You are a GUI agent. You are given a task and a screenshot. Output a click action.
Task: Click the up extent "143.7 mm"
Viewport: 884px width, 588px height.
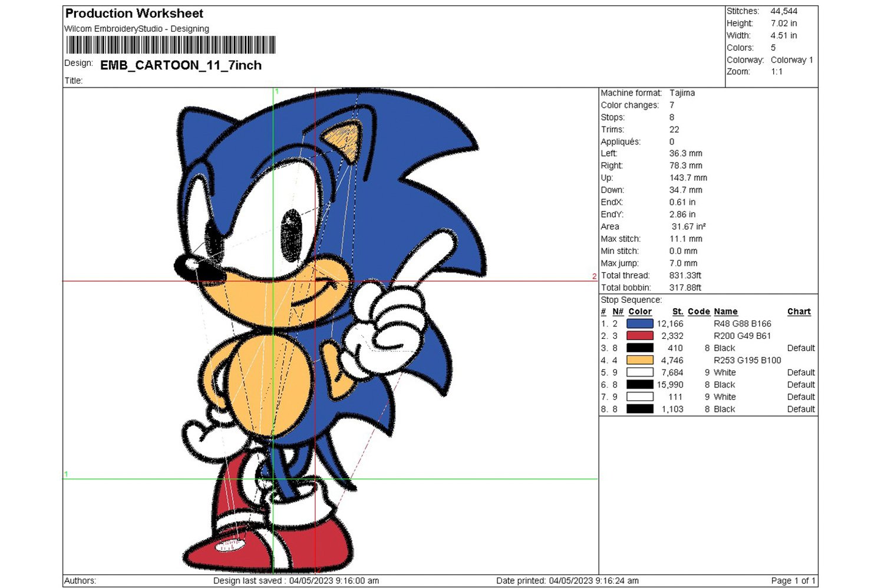tap(688, 178)
